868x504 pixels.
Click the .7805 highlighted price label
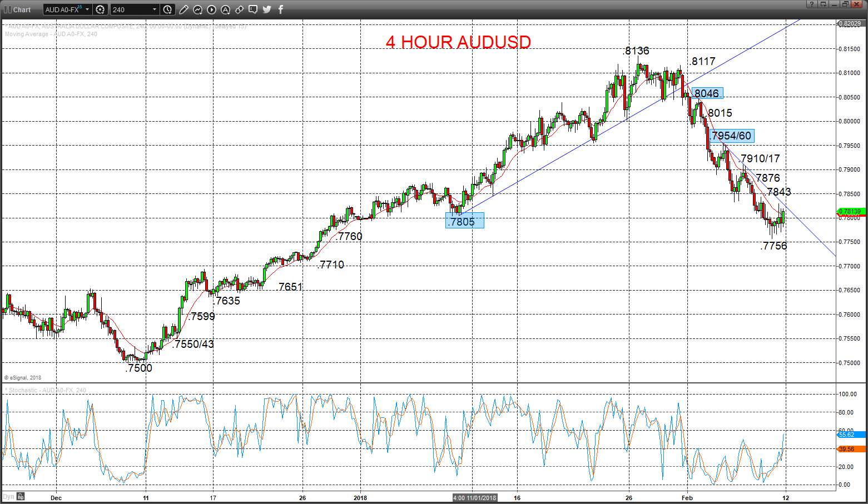[x=465, y=221]
